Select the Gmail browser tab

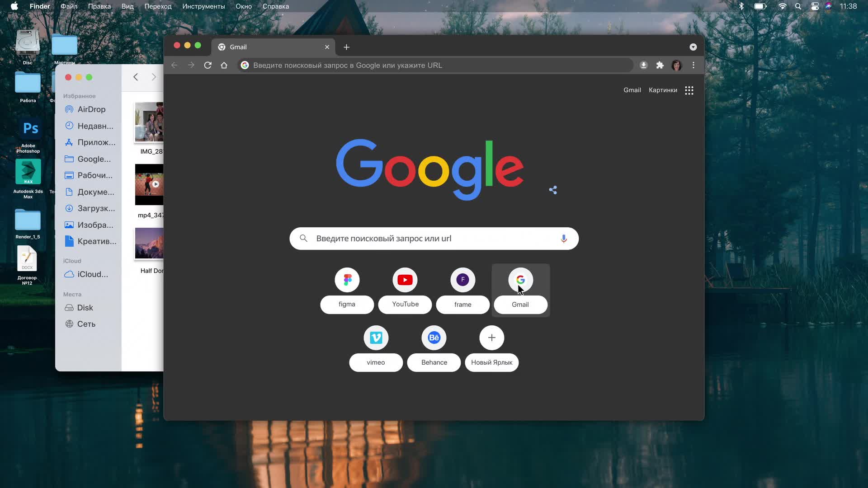coord(273,47)
